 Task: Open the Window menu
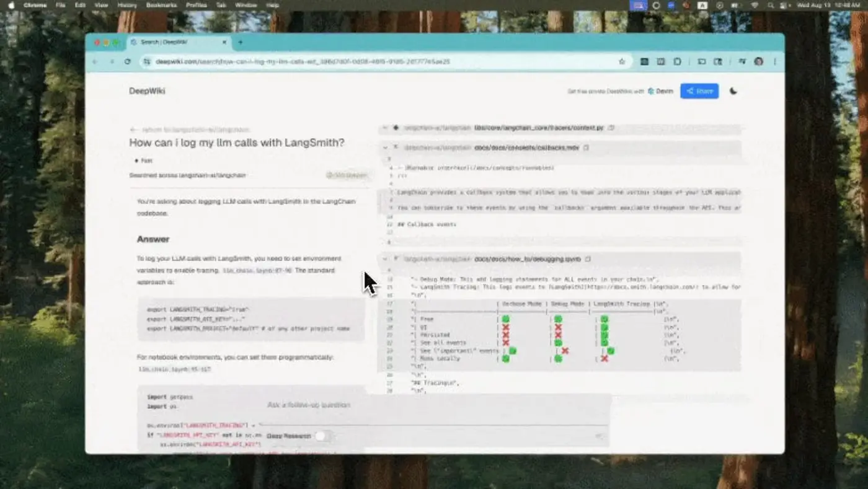[x=246, y=5]
